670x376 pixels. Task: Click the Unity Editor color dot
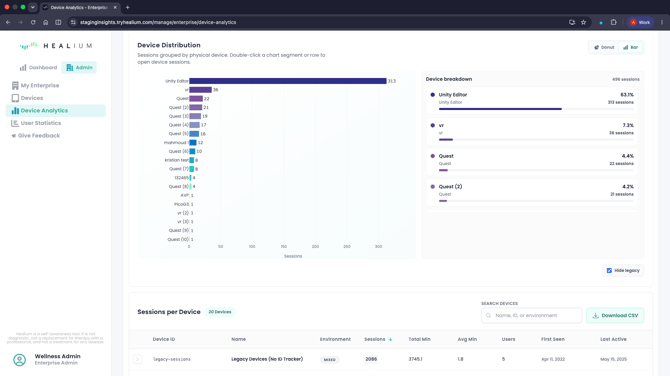click(432, 95)
